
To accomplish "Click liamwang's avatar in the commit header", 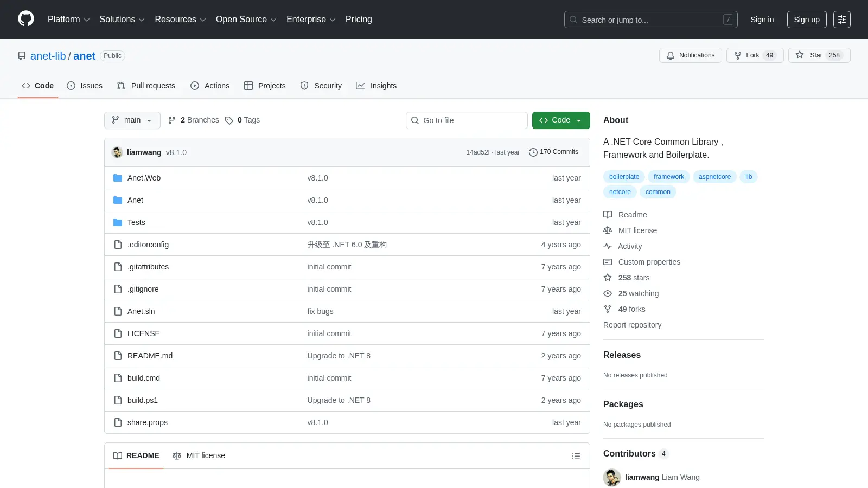I will 117,152.
